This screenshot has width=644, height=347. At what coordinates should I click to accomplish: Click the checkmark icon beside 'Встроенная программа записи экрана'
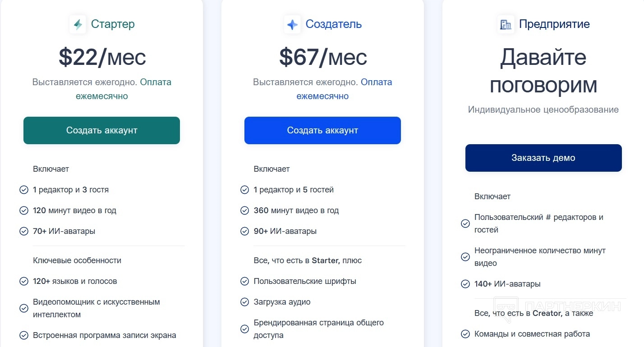(x=24, y=335)
